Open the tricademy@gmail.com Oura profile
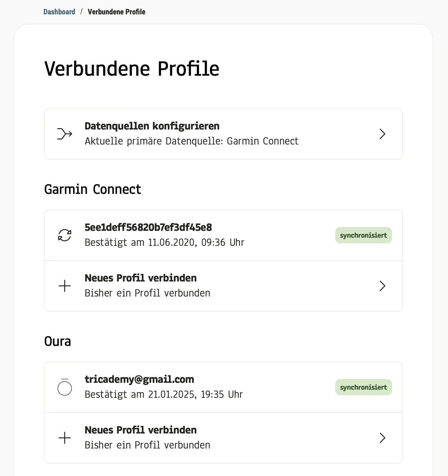Viewport: 448px width, 476px height. point(139,379)
